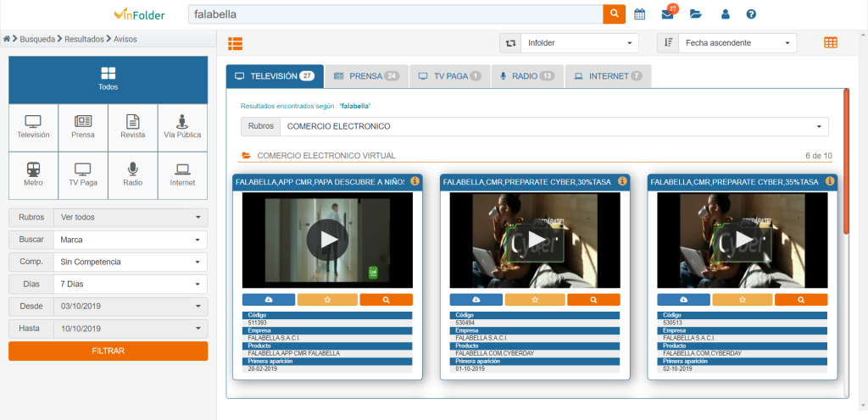The image size is (868, 420).
Task: Click the swap icon beside Infolder dropdown
Action: 510,42
